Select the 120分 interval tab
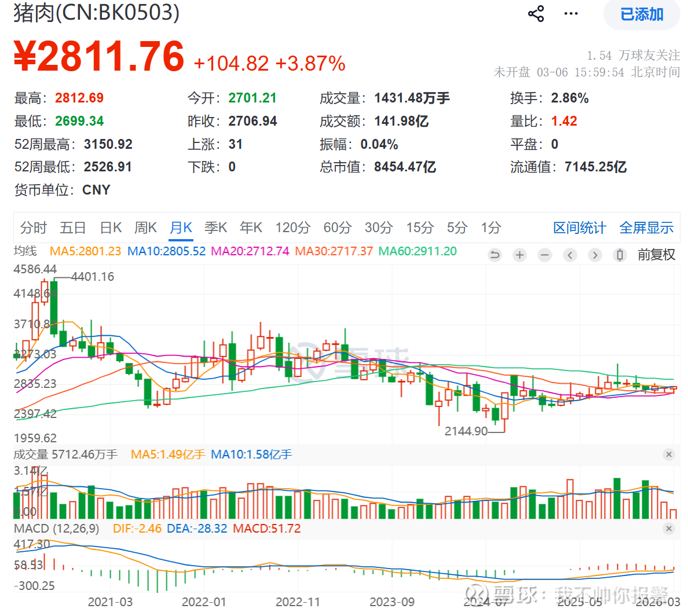This screenshot has width=688, height=616. pos(292,228)
